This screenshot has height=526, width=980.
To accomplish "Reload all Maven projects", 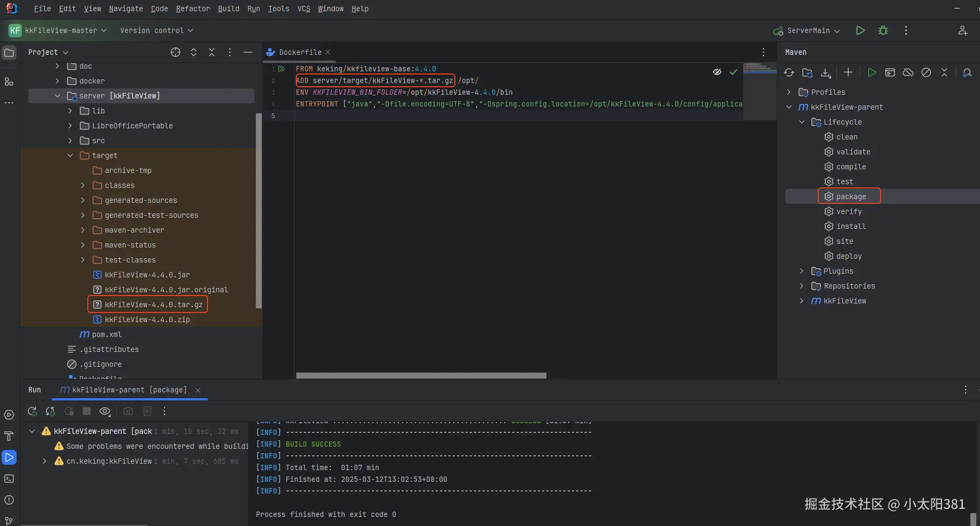I will click(x=789, y=72).
